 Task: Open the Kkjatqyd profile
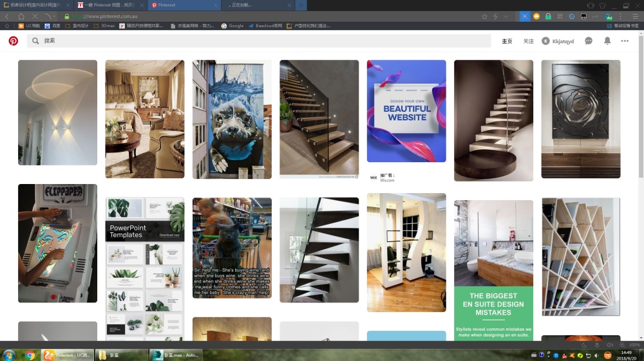coord(558,41)
